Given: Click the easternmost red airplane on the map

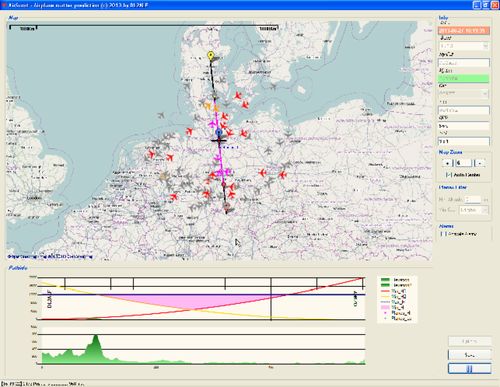Looking at the screenshot, I should click(282, 175).
